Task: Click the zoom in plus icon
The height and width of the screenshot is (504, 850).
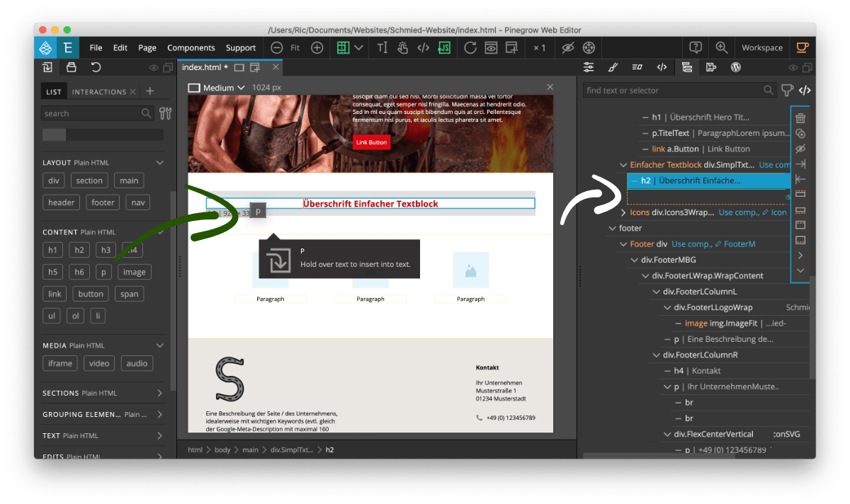Action: point(317,47)
